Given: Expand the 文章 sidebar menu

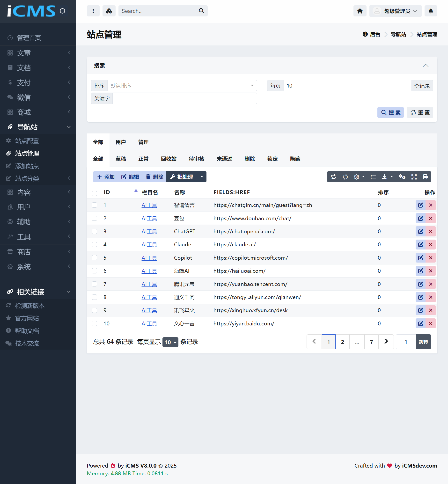Looking at the screenshot, I should click(38, 53).
